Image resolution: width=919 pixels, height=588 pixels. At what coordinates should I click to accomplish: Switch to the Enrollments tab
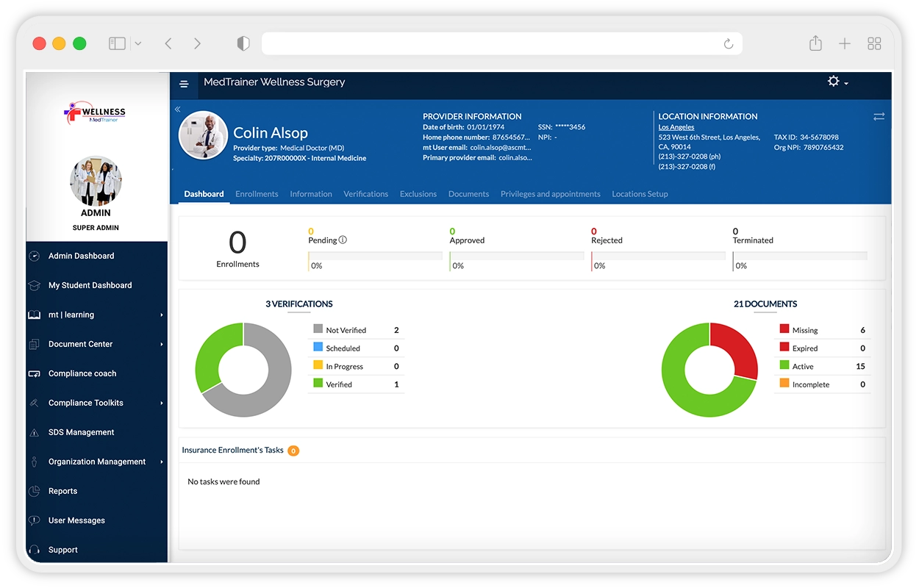[257, 194]
